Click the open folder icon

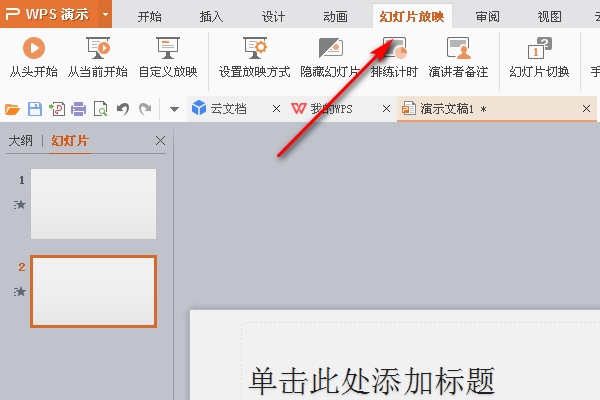pos(12,109)
